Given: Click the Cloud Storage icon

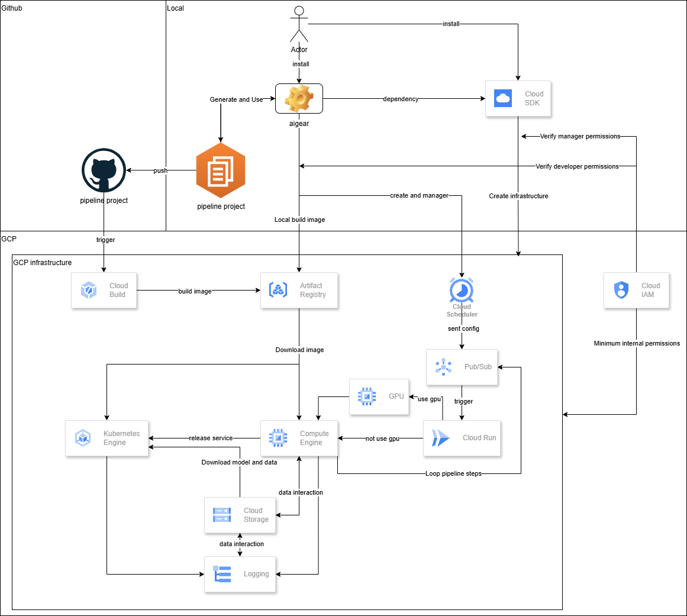Looking at the screenshot, I should (222, 515).
